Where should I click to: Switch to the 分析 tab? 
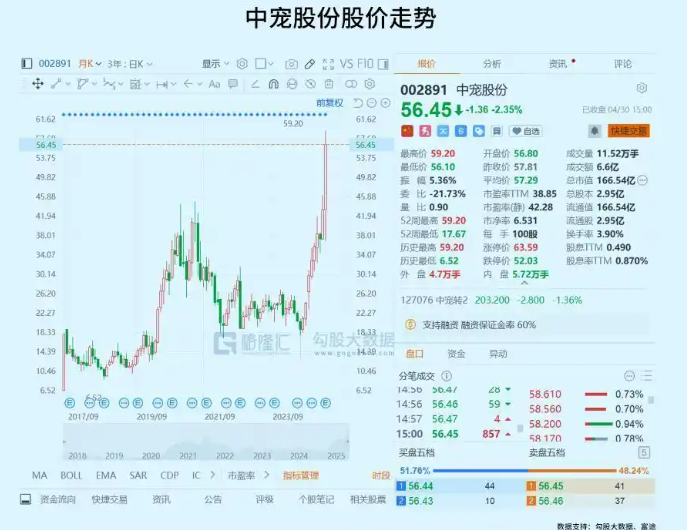pyautogui.click(x=492, y=64)
